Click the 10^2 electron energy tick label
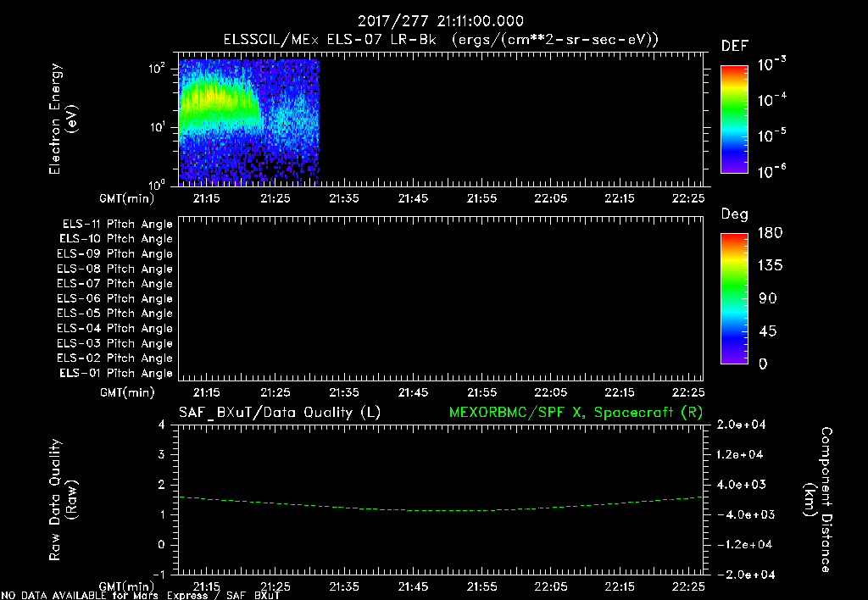This screenshot has width=868, height=600. pos(157,69)
